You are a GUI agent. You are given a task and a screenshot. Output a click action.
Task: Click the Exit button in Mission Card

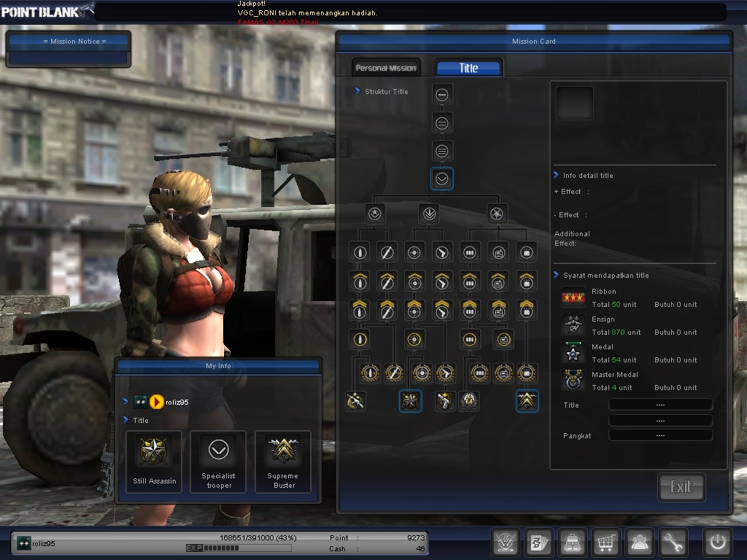click(x=681, y=486)
